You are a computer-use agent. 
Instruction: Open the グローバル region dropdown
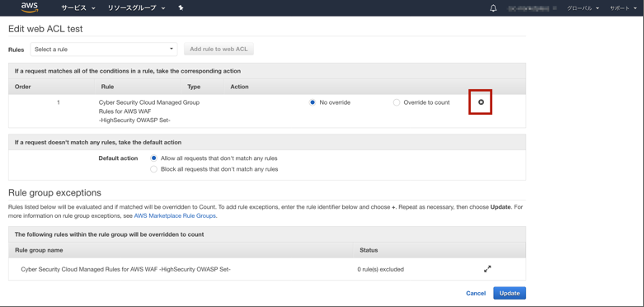(583, 8)
